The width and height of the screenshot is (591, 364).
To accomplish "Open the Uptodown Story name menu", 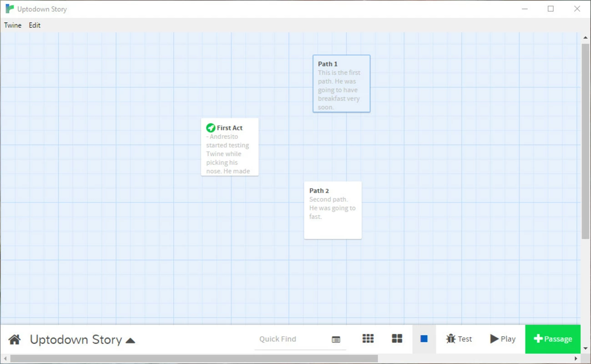I will 76,340.
